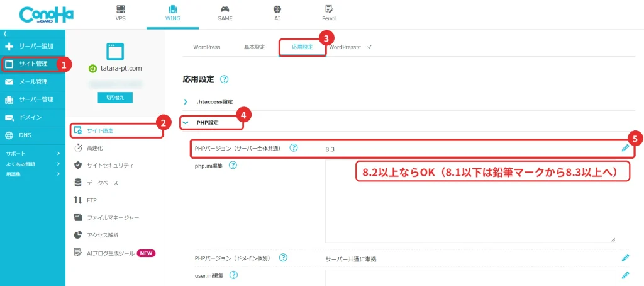Click the tatara-pt.com domain name

pyautogui.click(x=121, y=68)
